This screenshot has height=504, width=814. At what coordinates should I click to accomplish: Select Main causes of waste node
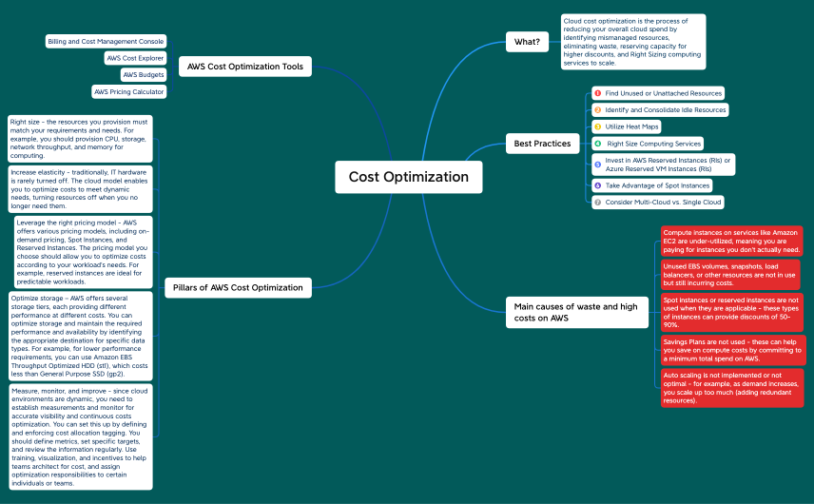575,312
